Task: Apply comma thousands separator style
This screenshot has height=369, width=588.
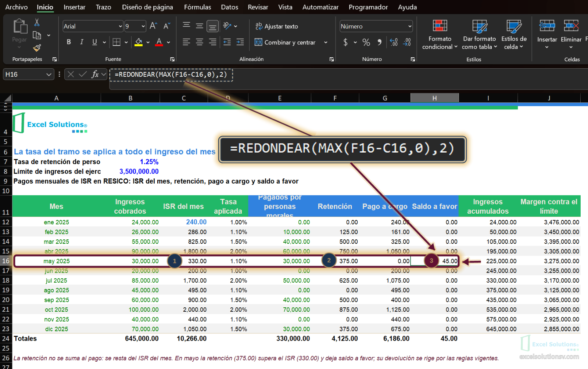Action: (x=380, y=42)
